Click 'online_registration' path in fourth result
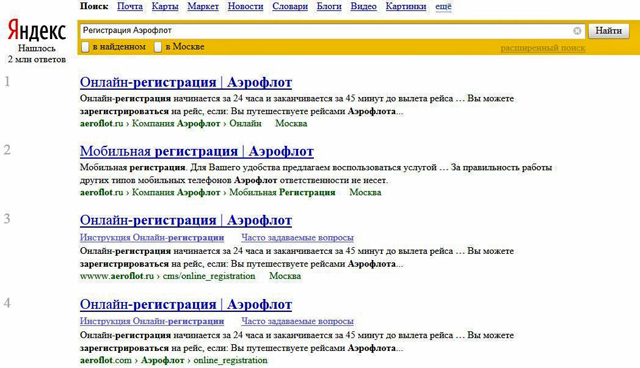The image size is (640, 368). 231,361
